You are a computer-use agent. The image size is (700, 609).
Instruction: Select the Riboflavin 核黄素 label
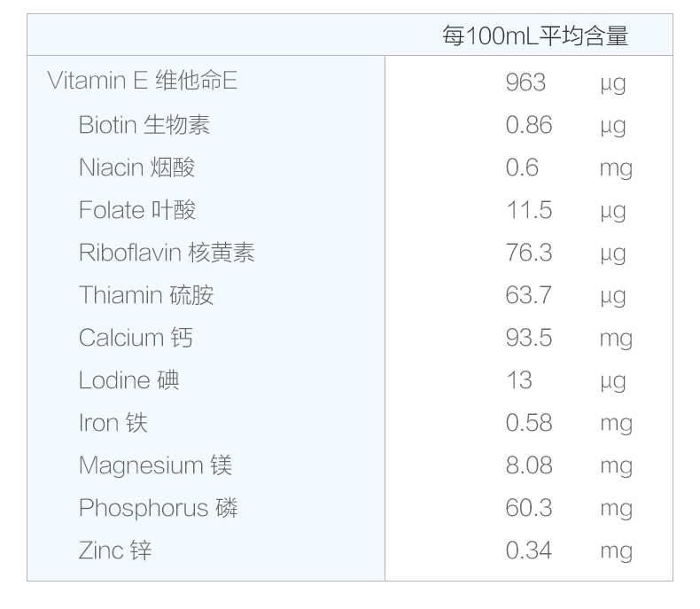click(x=167, y=253)
